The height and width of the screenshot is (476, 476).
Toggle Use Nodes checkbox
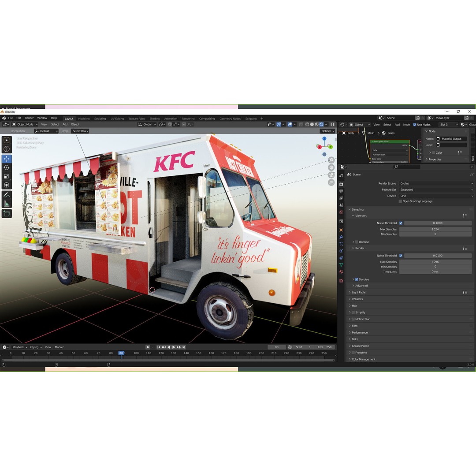[x=415, y=125]
